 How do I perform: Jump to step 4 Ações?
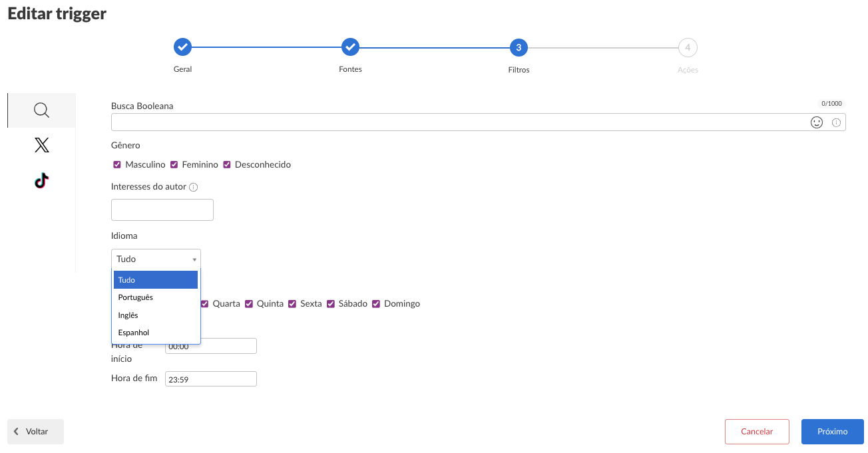pyautogui.click(x=688, y=47)
